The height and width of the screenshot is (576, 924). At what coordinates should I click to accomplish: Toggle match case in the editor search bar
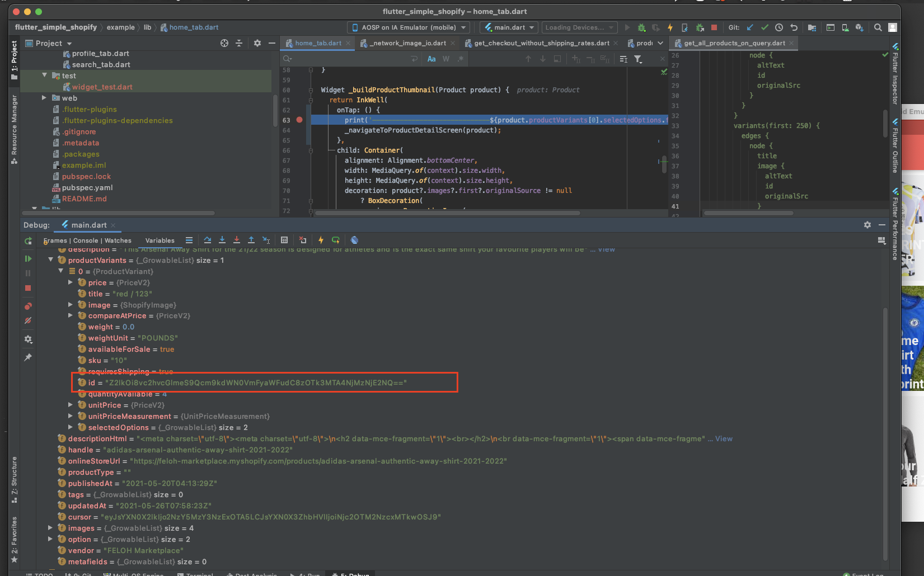tap(431, 58)
